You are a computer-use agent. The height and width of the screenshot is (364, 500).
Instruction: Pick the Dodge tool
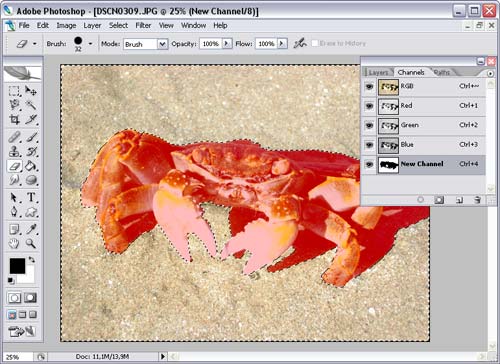point(31,180)
